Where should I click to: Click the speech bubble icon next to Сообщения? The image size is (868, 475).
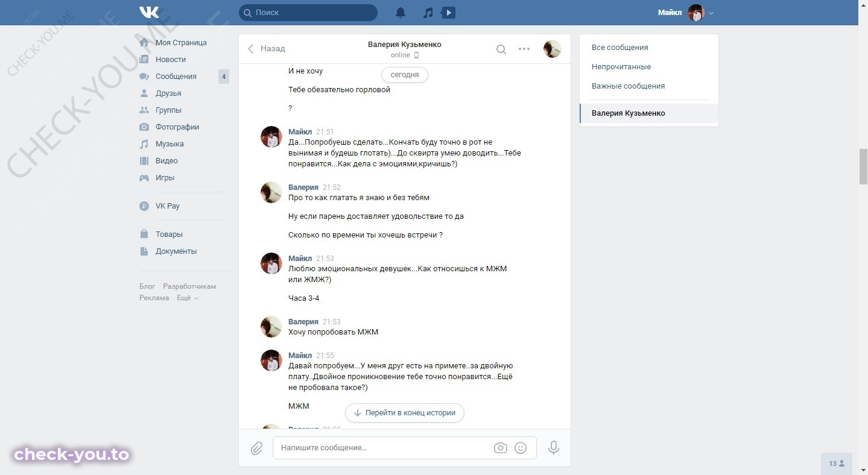click(x=144, y=77)
